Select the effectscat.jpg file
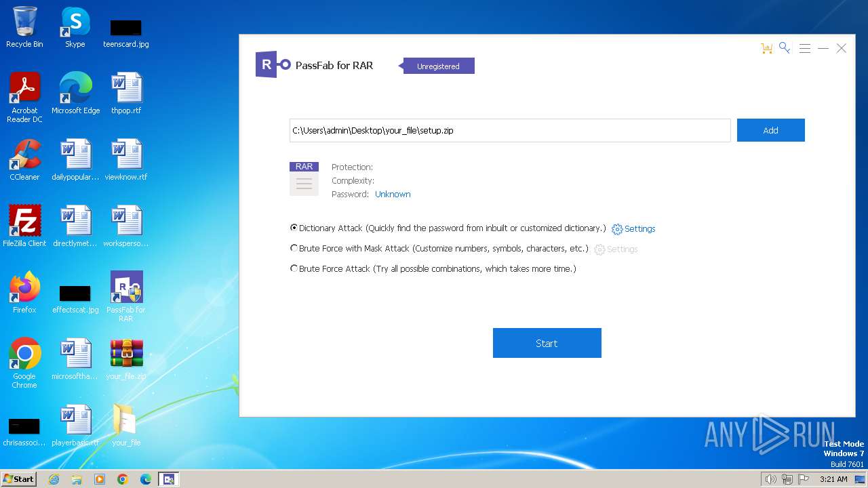The image size is (868, 488). 75,298
